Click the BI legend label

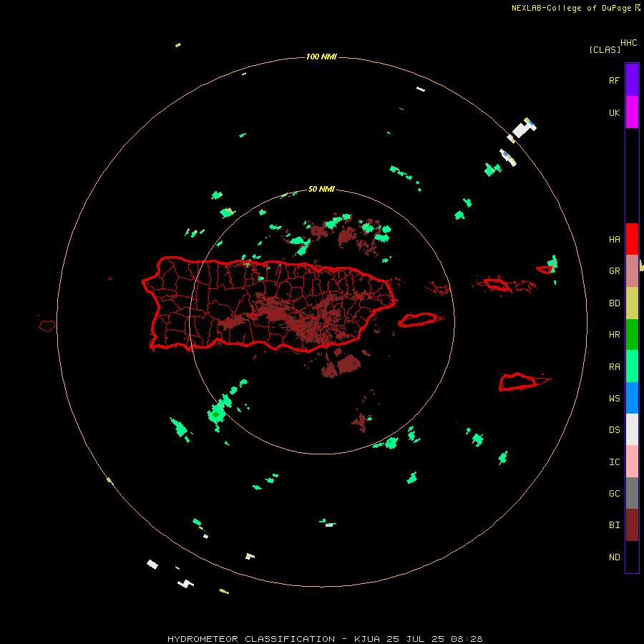point(614,525)
